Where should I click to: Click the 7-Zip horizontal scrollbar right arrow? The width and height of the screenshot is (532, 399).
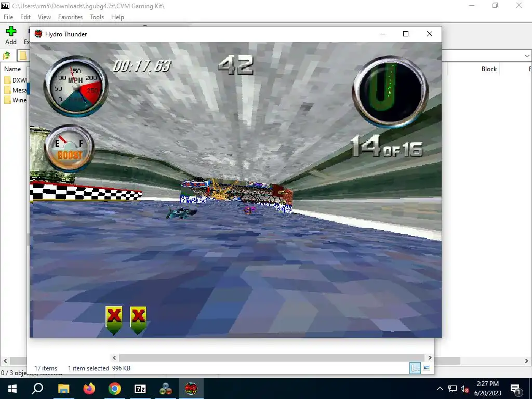click(x=527, y=361)
